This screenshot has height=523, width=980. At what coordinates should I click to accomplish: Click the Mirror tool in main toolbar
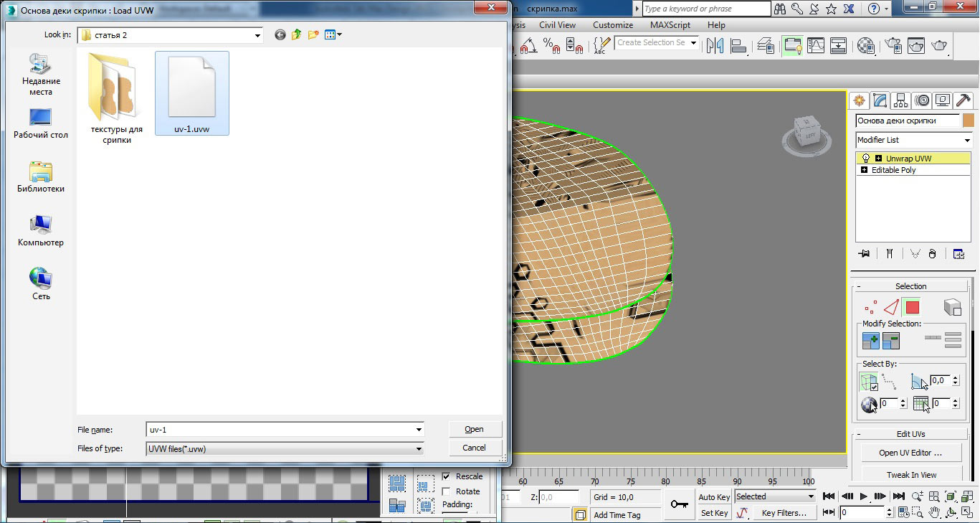pyautogui.click(x=715, y=45)
